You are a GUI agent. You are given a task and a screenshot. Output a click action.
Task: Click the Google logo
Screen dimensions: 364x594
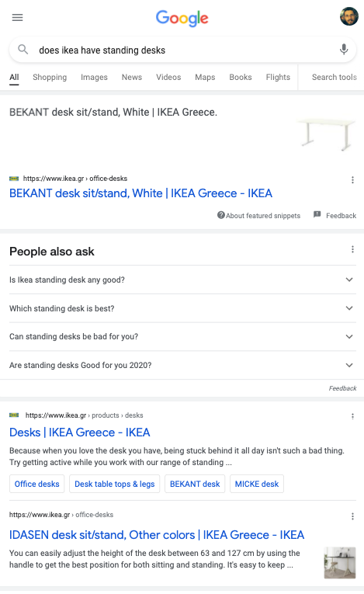[182, 18]
